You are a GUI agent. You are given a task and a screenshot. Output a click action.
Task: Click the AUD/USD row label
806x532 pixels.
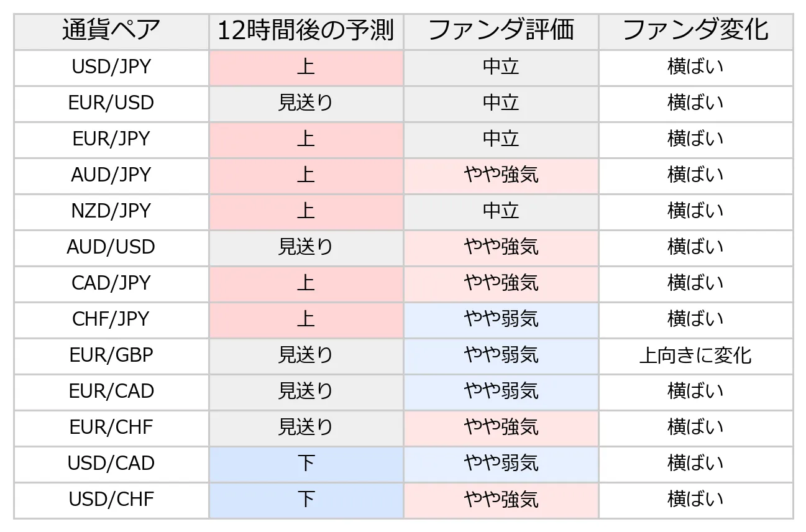(x=111, y=247)
